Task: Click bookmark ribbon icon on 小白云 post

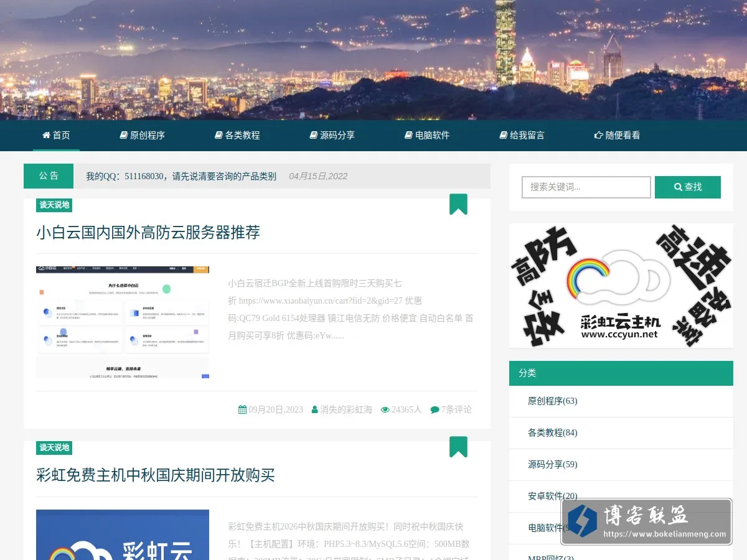Action: pyautogui.click(x=458, y=204)
